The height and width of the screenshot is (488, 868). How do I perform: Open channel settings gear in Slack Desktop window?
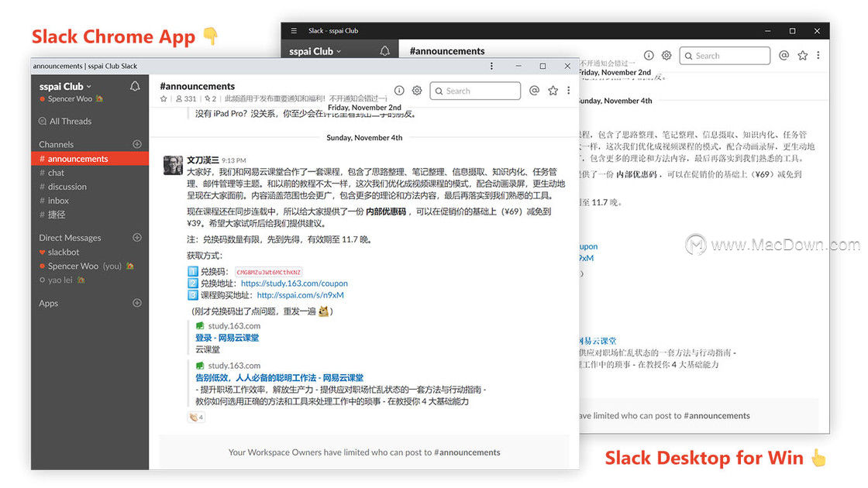point(666,55)
